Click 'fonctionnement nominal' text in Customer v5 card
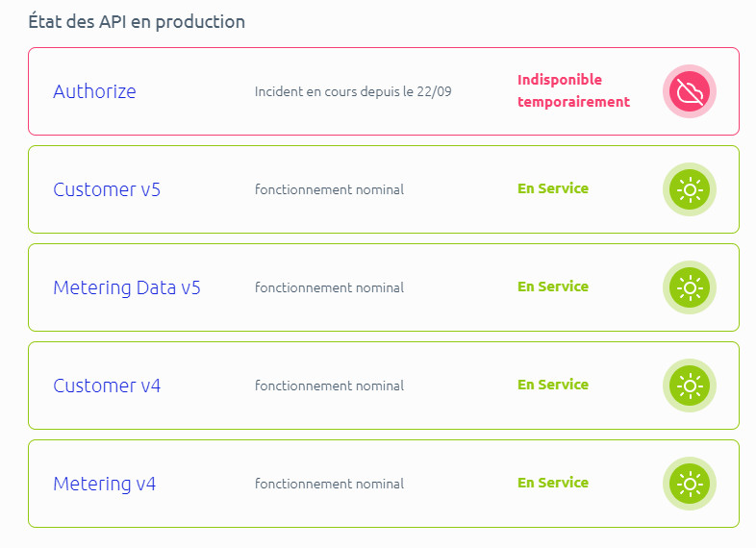 329,189
